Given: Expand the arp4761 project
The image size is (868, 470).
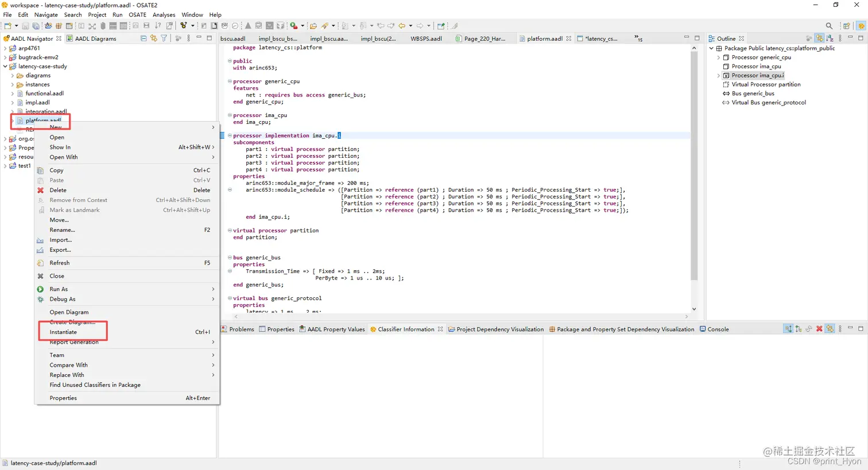Looking at the screenshot, I should point(5,48).
